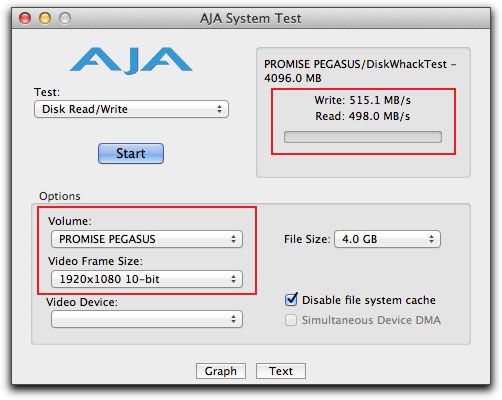This screenshot has width=502, height=400.
Task: Open the PROMISE PEGASUS volume dropdown
Action: click(147, 239)
